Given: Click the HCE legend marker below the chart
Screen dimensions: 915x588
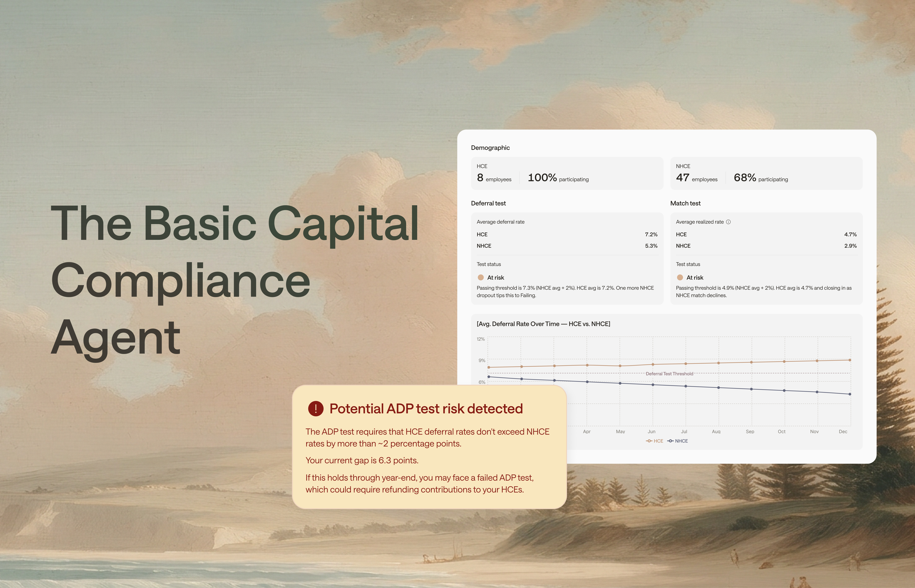Looking at the screenshot, I should (649, 441).
